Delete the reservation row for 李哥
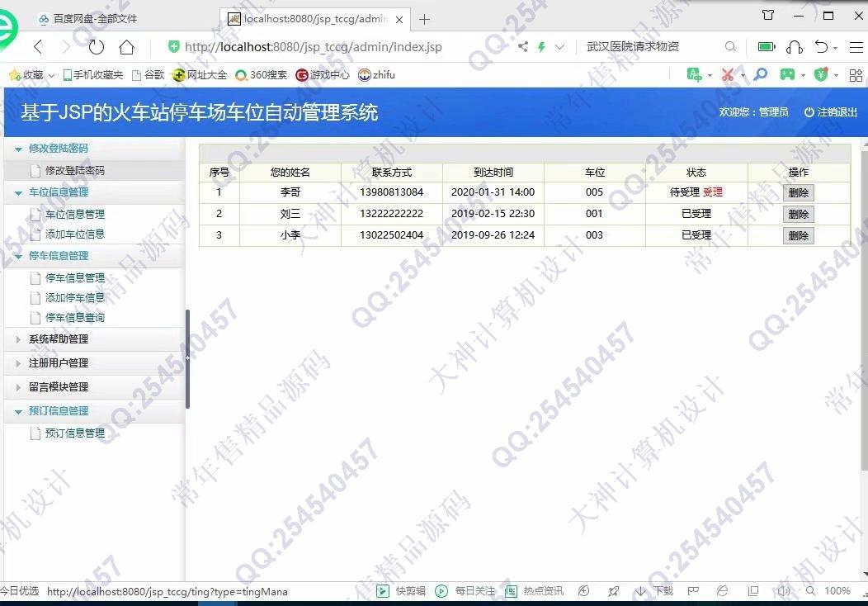 [798, 192]
